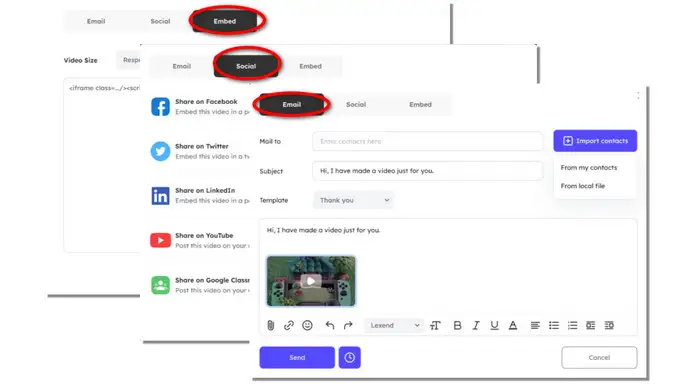Schedule the email with the clock button
Screen dimensions: 700x384
click(350, 358)
